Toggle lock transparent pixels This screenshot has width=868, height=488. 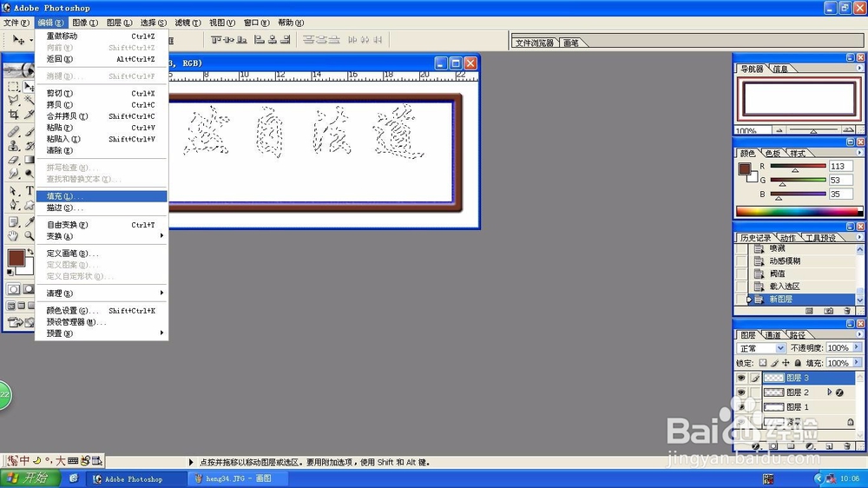coord(763,363)
